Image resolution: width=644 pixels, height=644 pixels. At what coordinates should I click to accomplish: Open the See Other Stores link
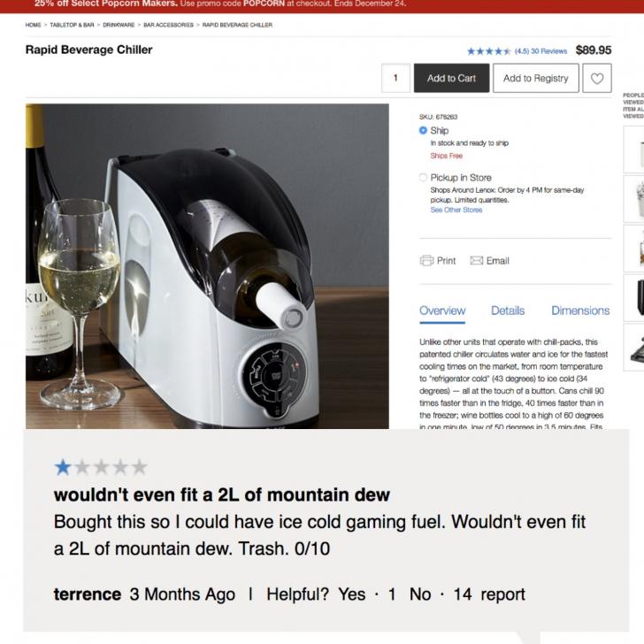pos(456,210)
